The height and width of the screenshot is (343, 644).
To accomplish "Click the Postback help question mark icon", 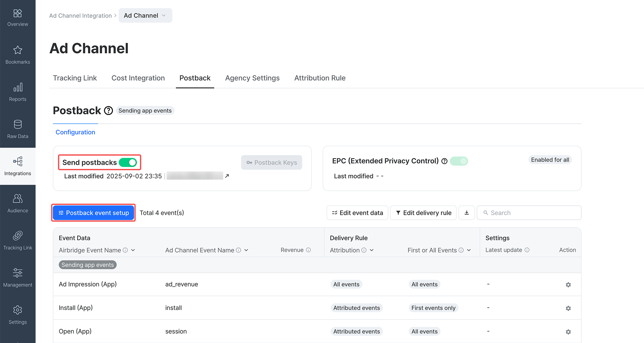I will point(109,111).
